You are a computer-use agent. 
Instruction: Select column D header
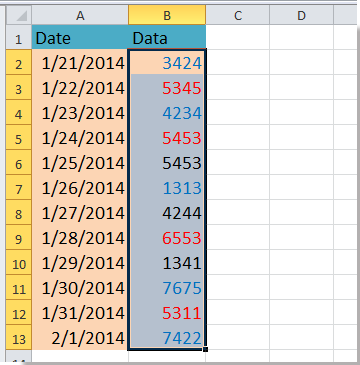point(301,15)
